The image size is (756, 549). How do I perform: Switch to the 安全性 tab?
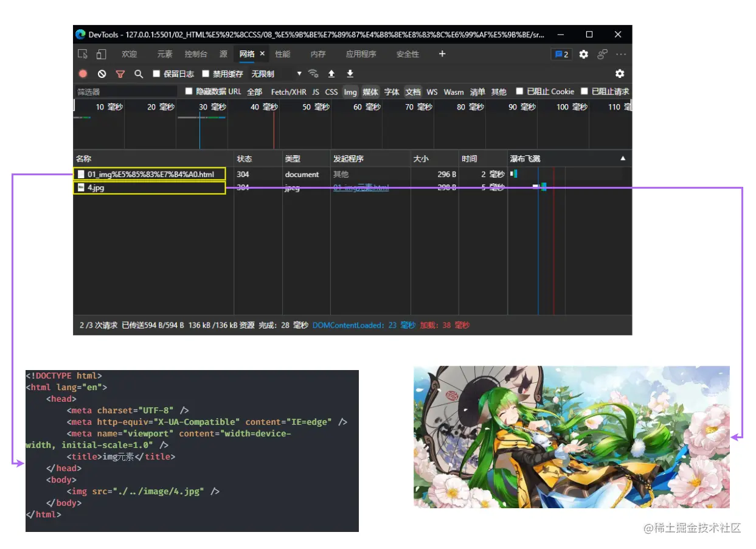pos(407,54)
